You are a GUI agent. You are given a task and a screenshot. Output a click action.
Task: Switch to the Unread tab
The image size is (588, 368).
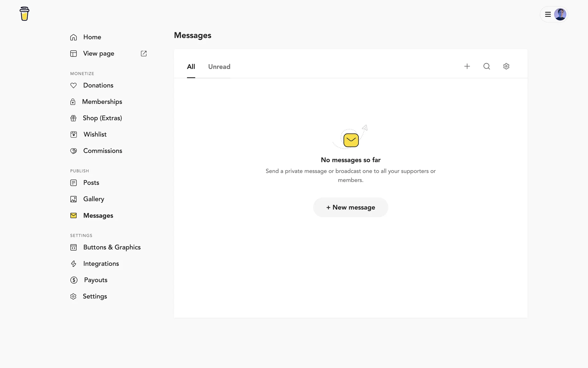pos(219,67)
